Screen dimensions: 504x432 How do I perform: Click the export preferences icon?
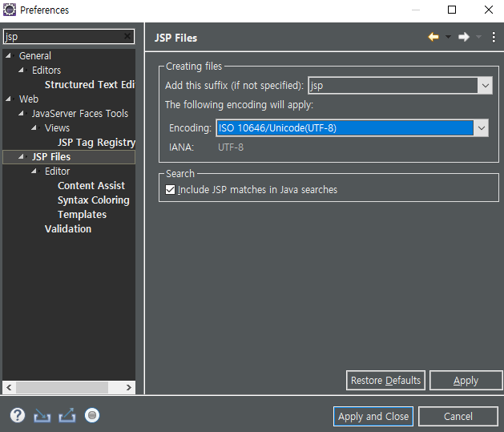click(67, 415)
